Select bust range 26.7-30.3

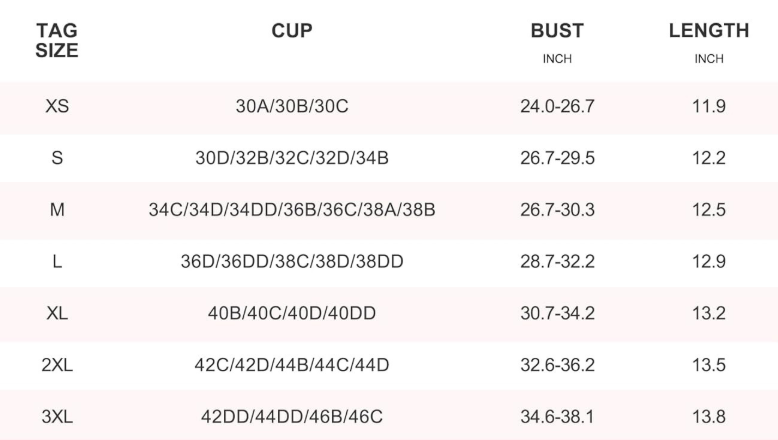[x=557, y=210]
